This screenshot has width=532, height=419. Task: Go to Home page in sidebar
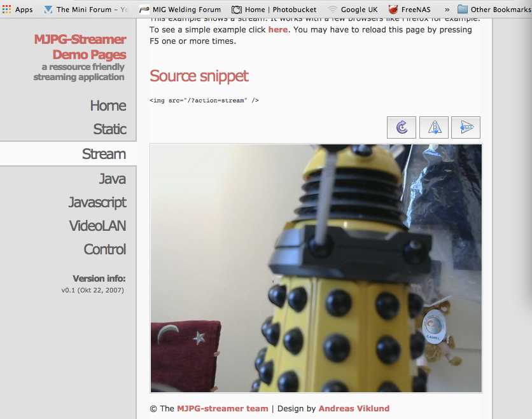tap(108, 106)
